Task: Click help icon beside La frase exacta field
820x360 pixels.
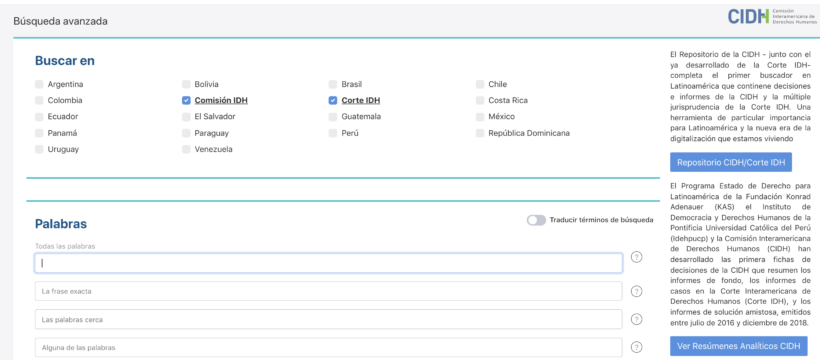Action: click(x=636, y=291)
